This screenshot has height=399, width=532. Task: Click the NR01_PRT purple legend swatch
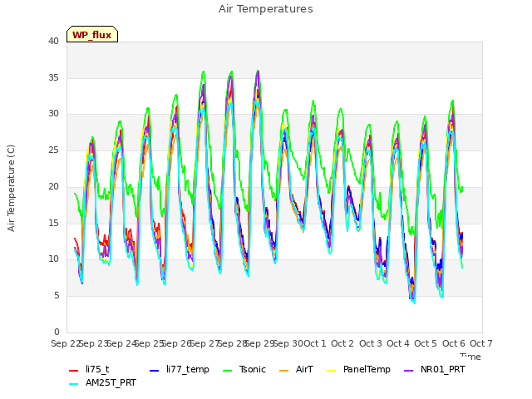[x=408, y=371]
